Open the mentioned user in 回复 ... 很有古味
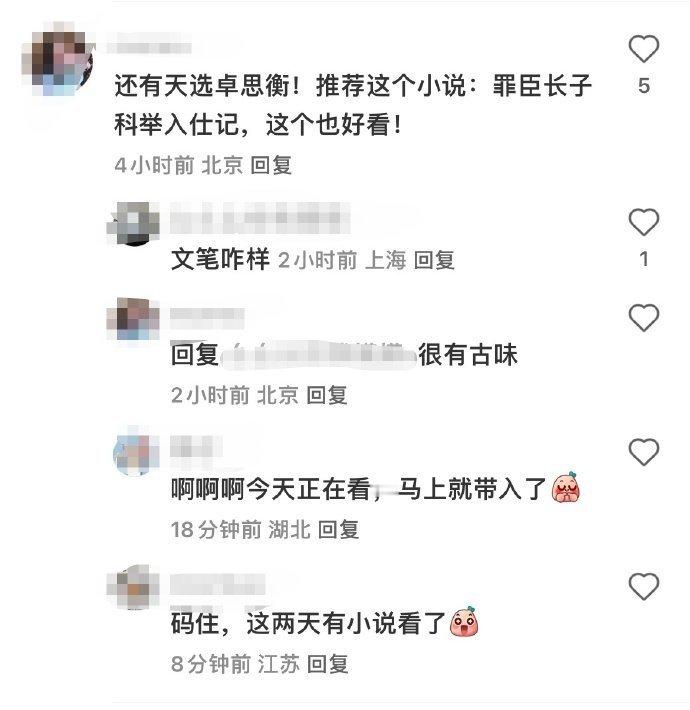 point(318,355)
